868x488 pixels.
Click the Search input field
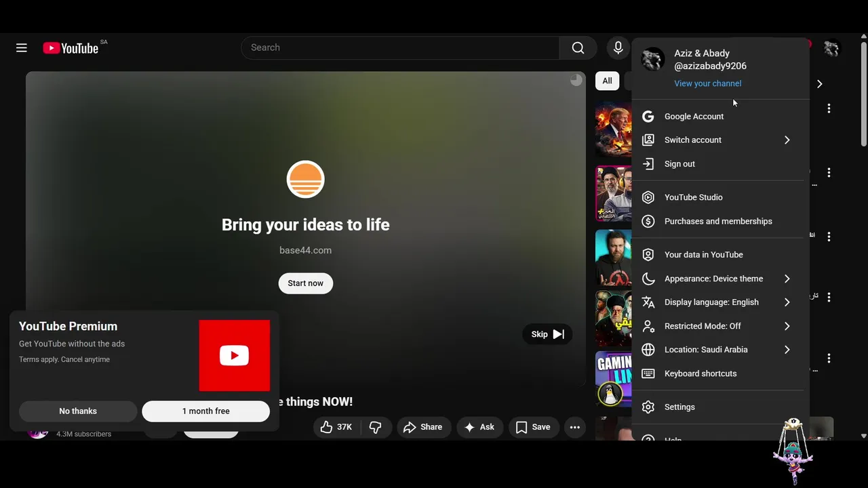point(400,47)
